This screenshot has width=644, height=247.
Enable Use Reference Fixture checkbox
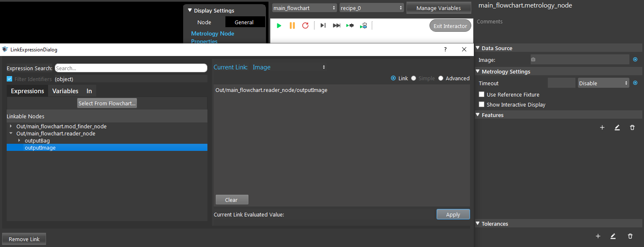click(x=482, y=94)
